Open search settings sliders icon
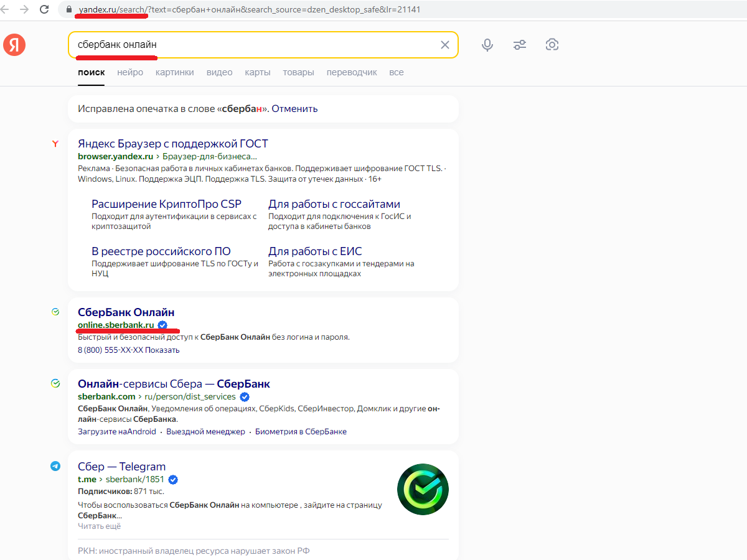The image size is (747, 560). click(520, 45)
